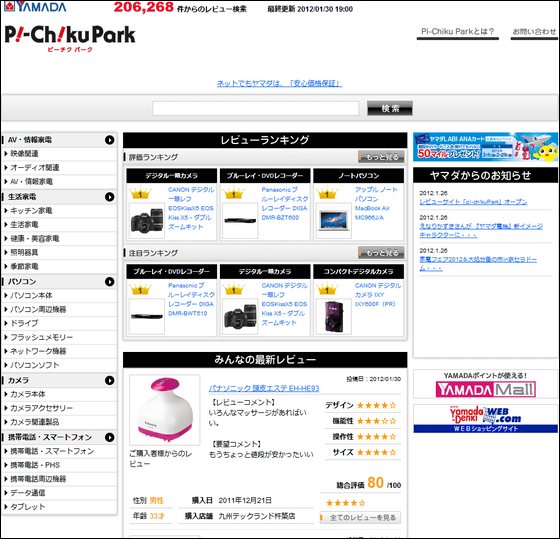Expand the パソコン category arrow icon
560x539 pixels.
click(x=110, y=281)
